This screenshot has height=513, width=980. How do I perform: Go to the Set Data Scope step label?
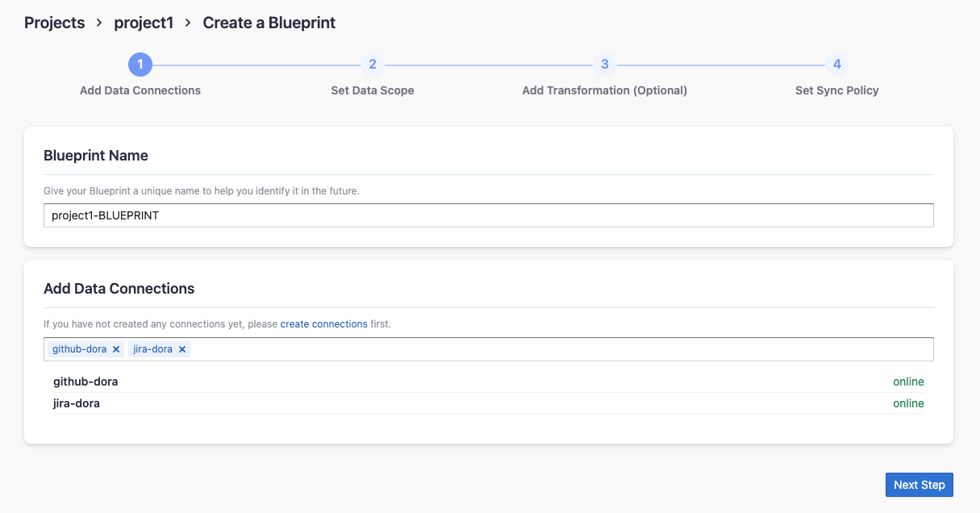pyautogui.click(x=372, y=90)
